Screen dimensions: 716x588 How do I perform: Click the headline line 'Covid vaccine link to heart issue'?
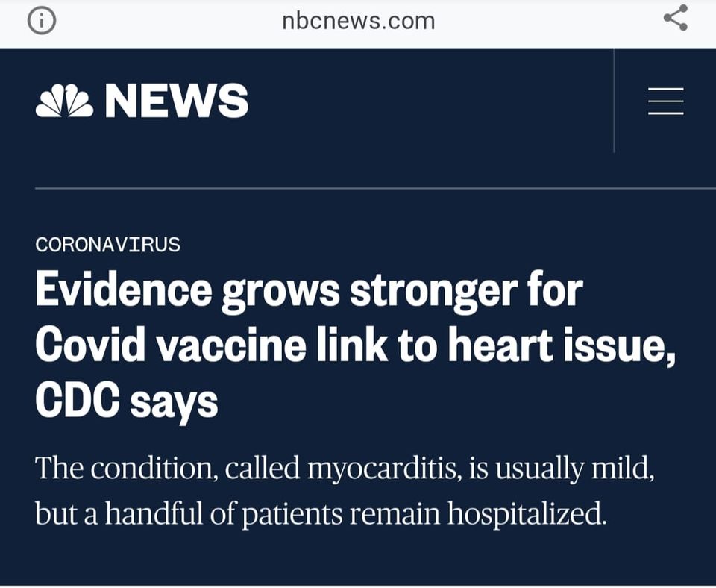tap(355, 345)
